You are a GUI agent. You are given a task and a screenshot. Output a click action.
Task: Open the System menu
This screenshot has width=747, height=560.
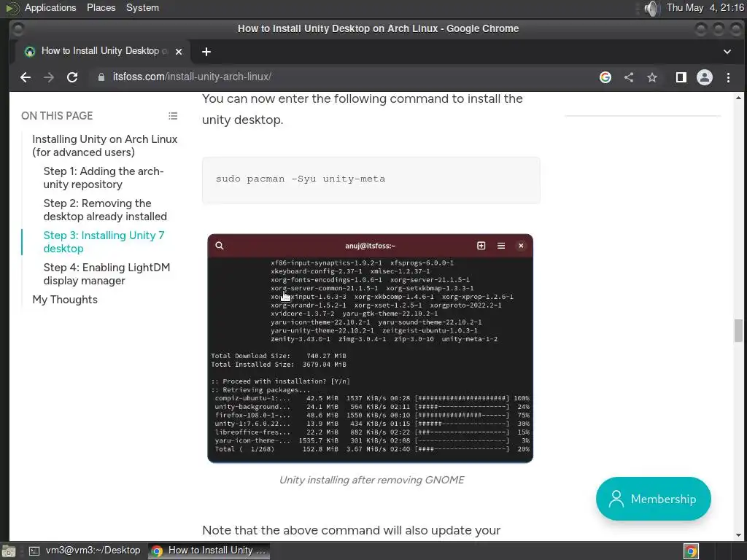[142, 7]
